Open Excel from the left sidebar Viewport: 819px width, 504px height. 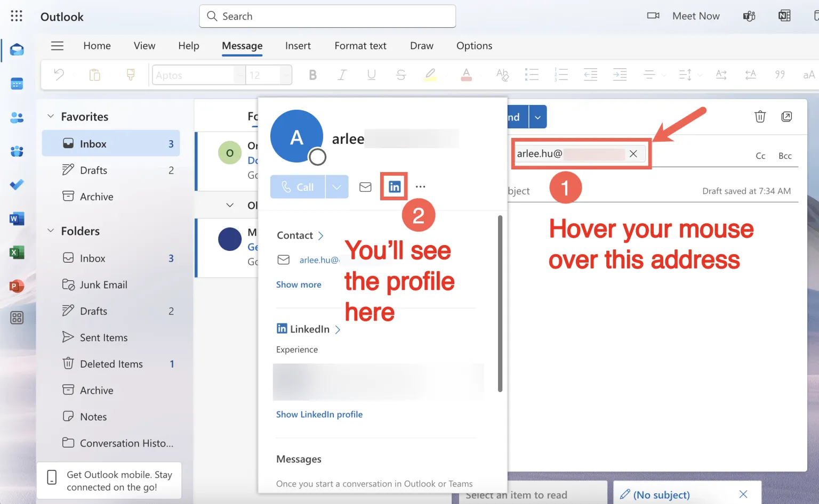pos(17,252)
